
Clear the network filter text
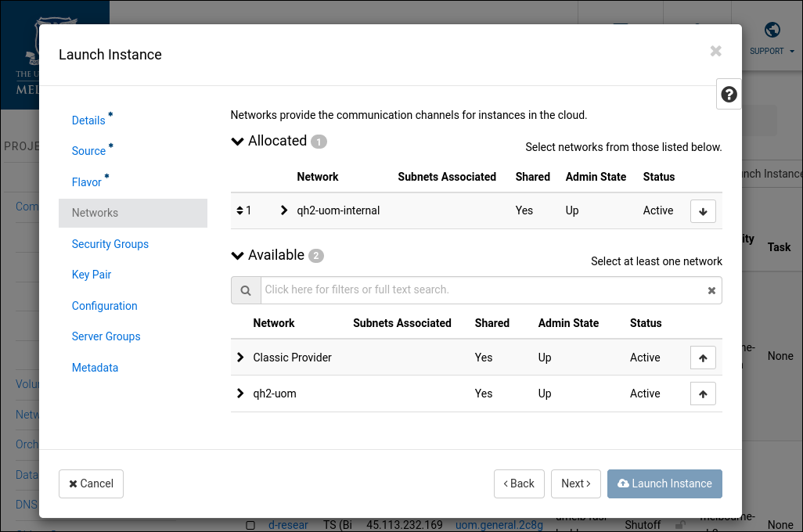click(711, 290)
